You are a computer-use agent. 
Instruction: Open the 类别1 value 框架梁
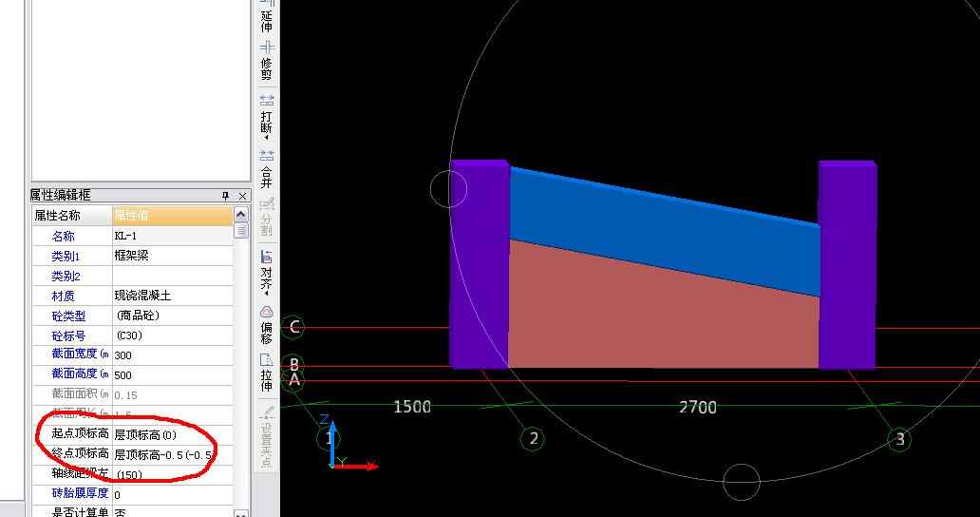point(173,256)
